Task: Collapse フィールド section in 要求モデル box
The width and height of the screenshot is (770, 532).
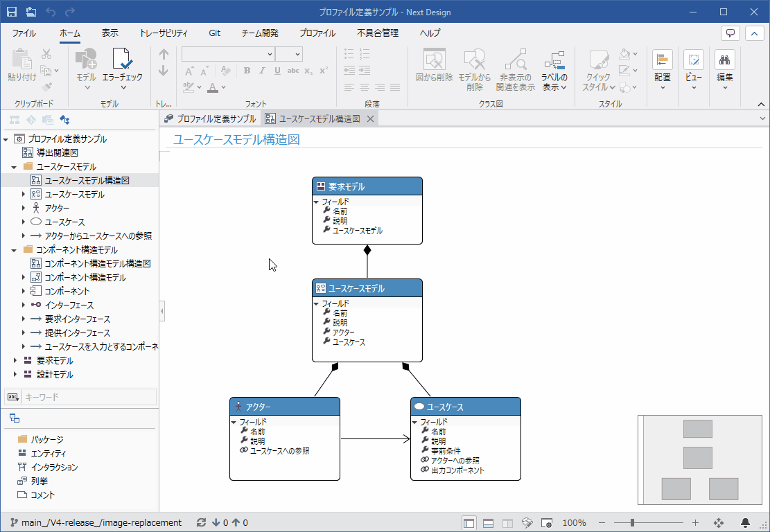Action: [317, 202]
